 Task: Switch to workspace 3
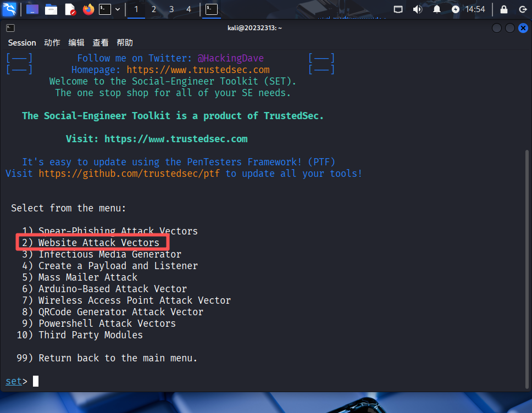tap(171, 9)
